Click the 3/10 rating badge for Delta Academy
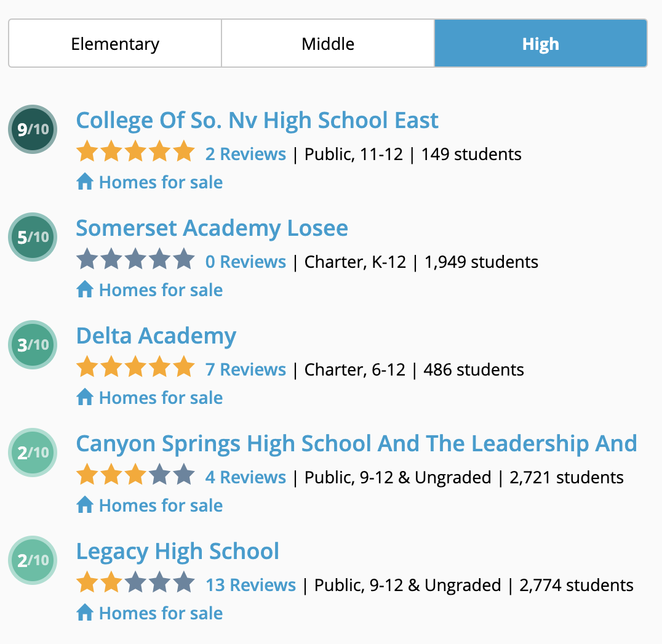The image size is (662, 644). click(33, 344)
